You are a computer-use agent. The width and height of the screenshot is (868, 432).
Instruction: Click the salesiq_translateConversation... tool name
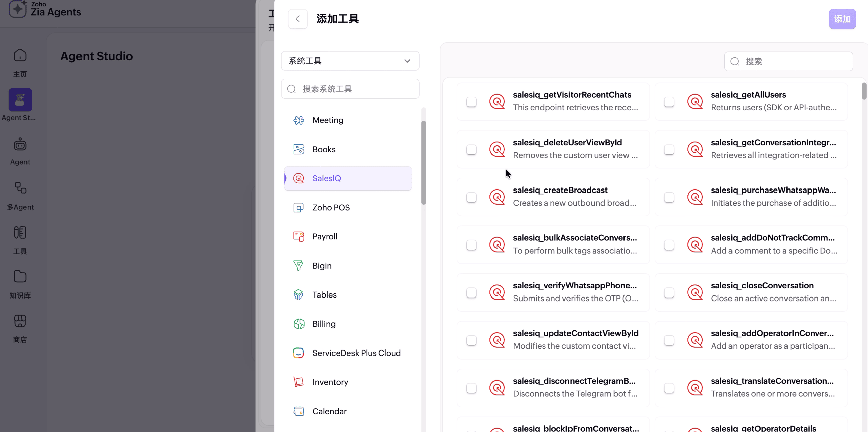772,381
